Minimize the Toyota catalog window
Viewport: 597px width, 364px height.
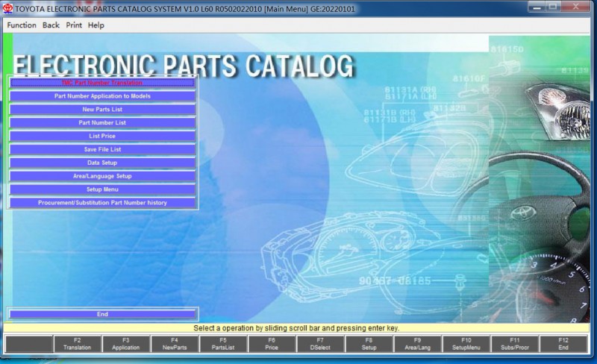[x=537, y=7]
